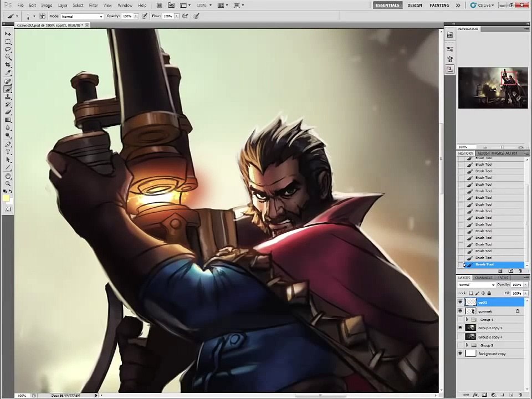This screenshot has height=399, width=532.
Task: Create new snapshot in the History panel
Action: pos(511,271)
